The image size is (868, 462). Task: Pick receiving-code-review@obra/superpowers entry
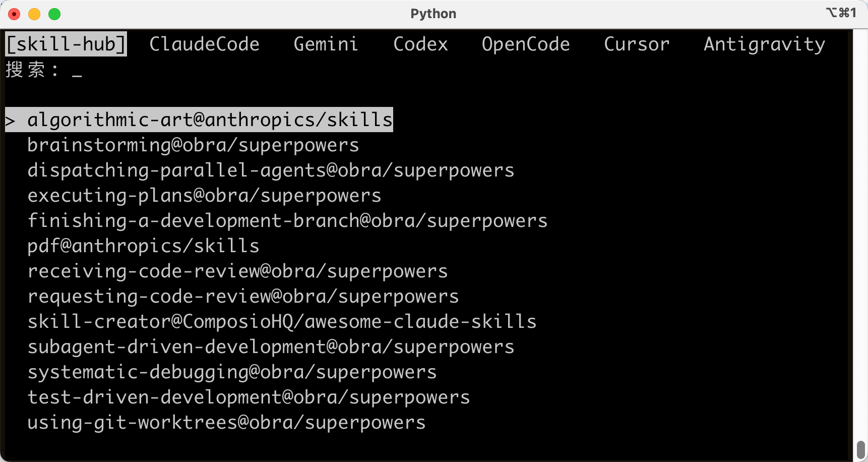237,271
